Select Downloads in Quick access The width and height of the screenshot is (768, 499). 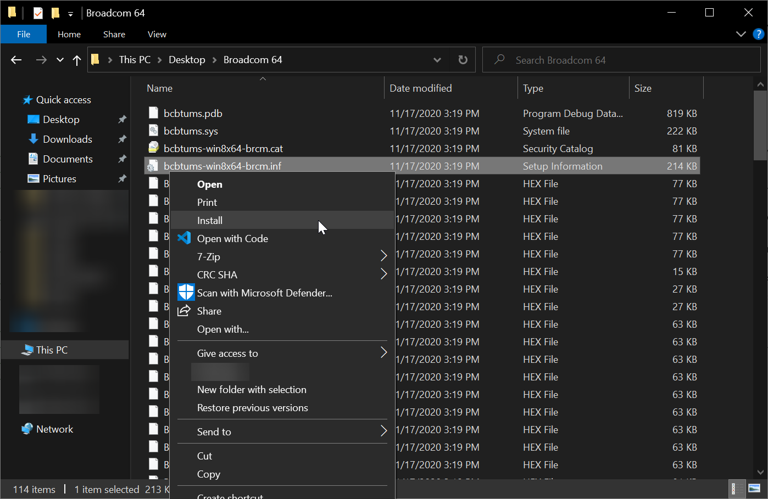tap(67, 139)
